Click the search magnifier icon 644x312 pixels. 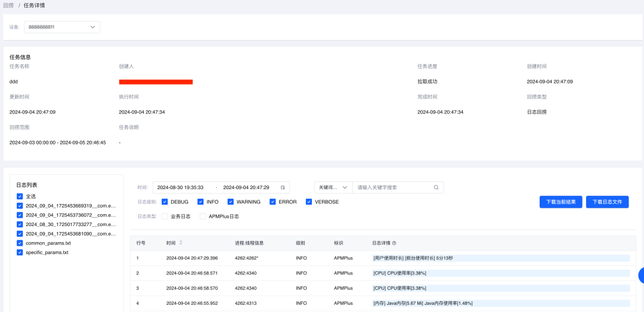pyautogui.click(x=436, y=187)
